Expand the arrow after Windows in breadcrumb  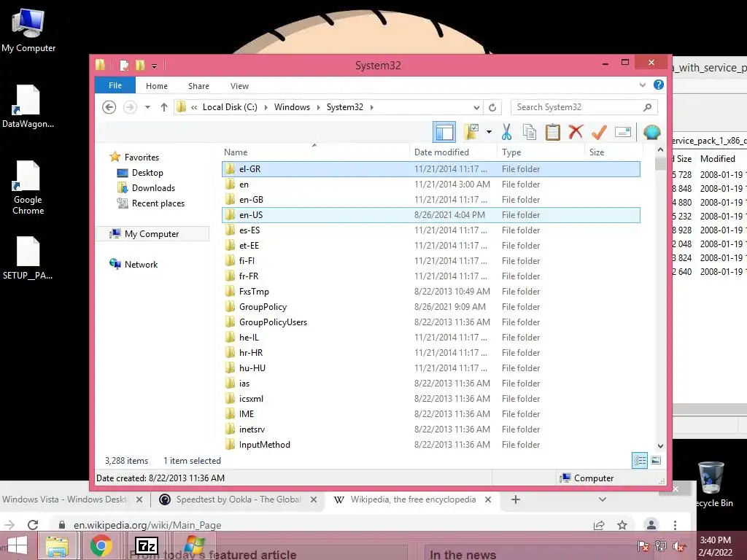[319, 107]
